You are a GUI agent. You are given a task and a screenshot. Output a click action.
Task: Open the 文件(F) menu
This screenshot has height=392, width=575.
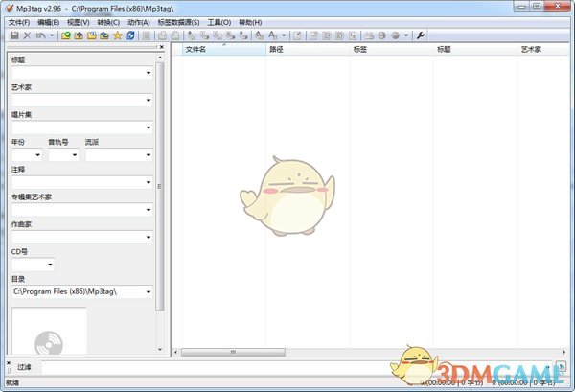19,22
